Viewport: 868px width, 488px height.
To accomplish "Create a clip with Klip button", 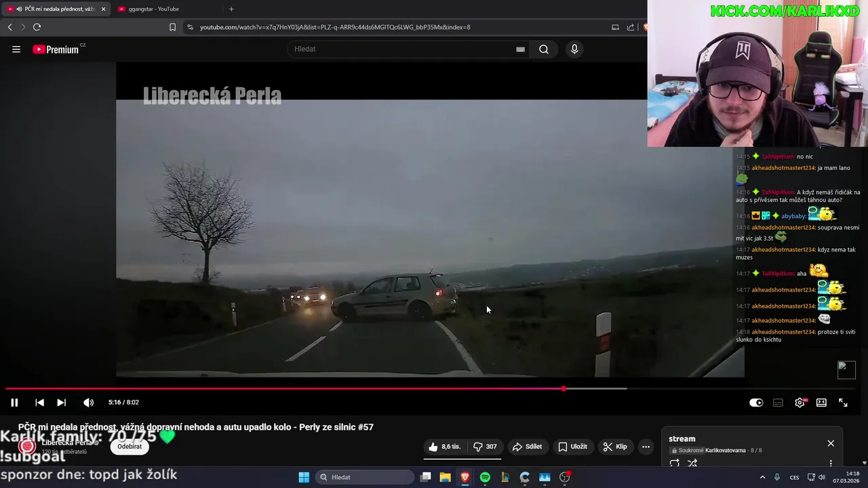I will coord(615,447).
